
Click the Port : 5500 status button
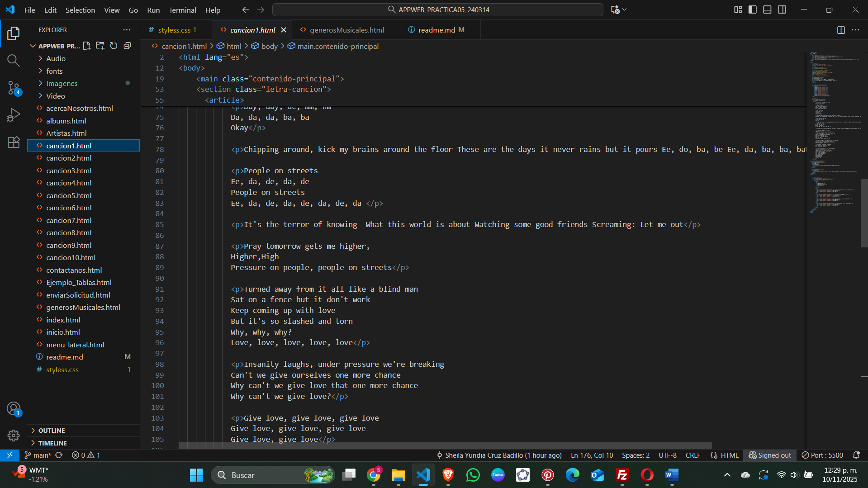[822, 455]
